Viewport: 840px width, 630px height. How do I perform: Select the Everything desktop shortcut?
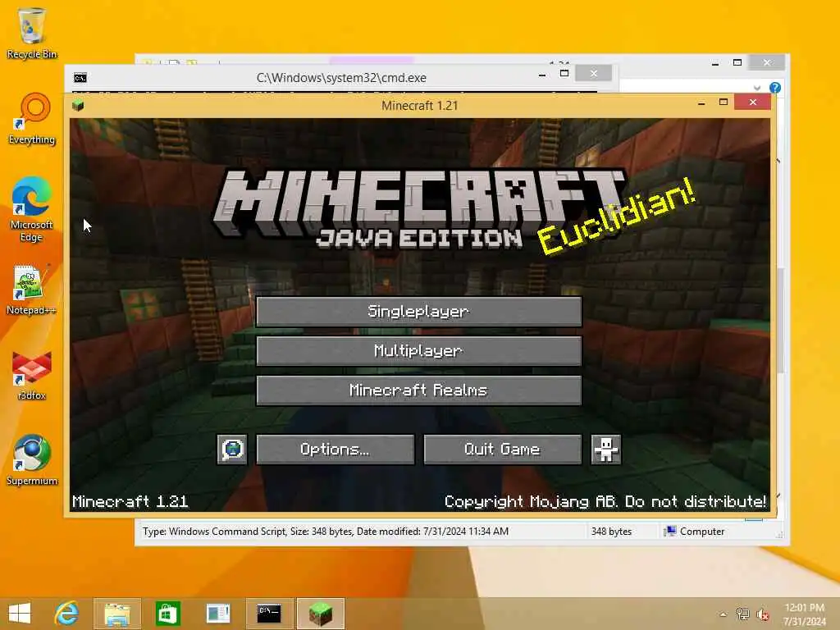coord(32,118)
